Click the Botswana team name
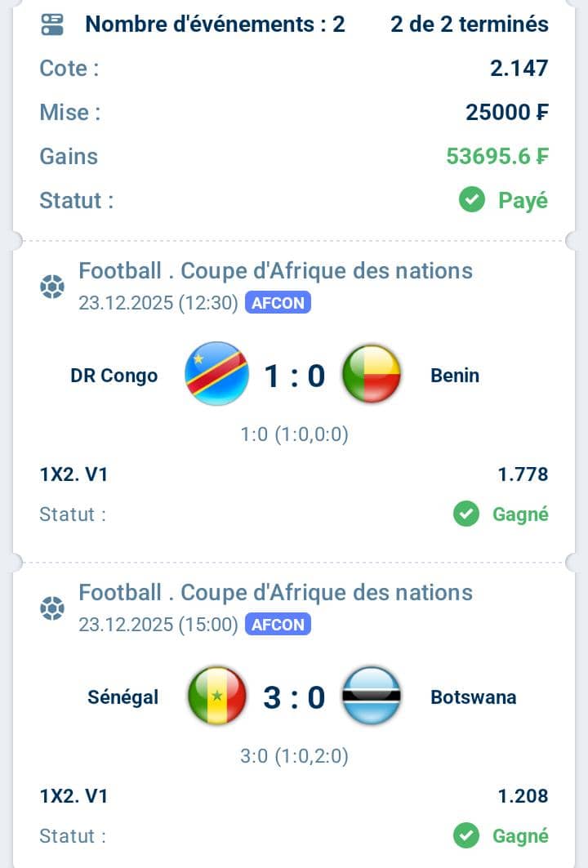The height and width of the screenshot is (868, 588). pyautogui.click(x=473, y=697)
